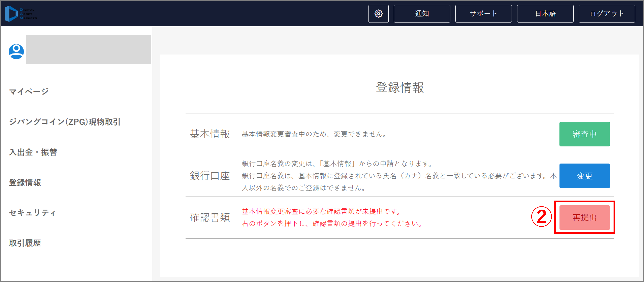This screenshot has height=282, width=644.
Task: Click the 基本情報 row label
Action: (x=210, y=134)
